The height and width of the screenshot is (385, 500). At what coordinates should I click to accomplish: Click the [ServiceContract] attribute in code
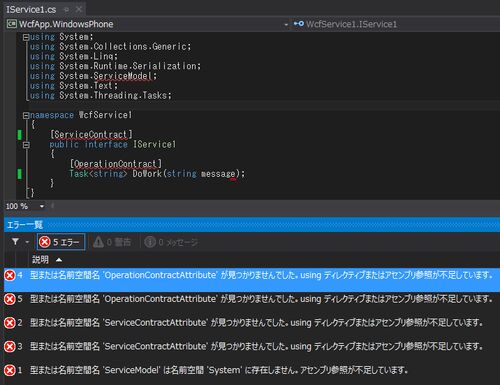[91, 135]
